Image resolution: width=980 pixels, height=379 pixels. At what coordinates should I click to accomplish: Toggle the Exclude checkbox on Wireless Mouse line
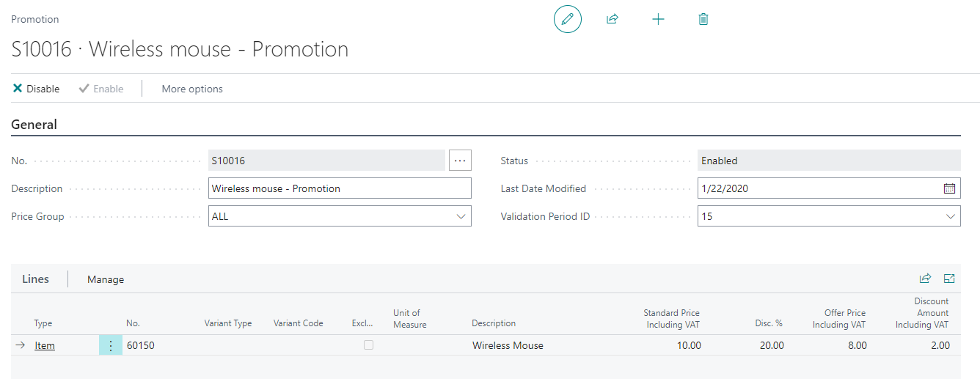368,345
